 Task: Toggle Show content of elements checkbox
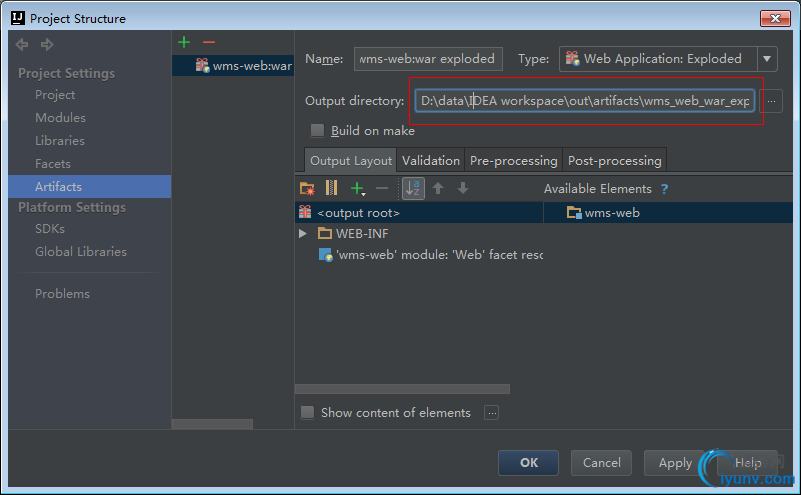pos(308,413)
